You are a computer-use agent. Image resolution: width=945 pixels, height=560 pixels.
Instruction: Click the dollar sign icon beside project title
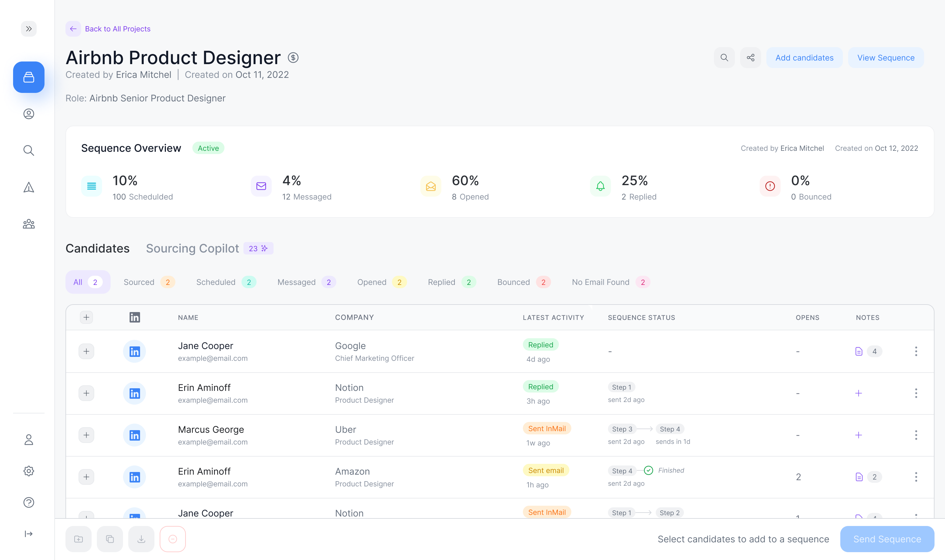293,58
